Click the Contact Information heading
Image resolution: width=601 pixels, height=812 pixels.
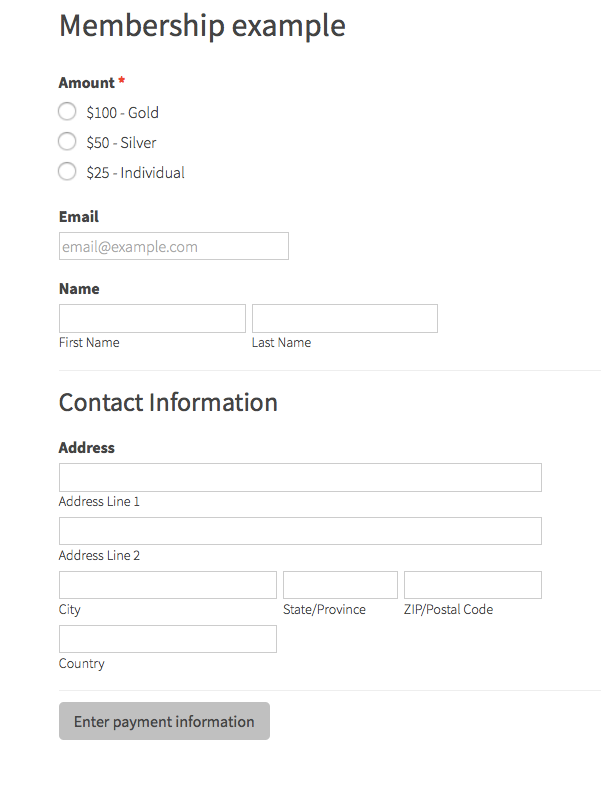click(x=168, y=402)
